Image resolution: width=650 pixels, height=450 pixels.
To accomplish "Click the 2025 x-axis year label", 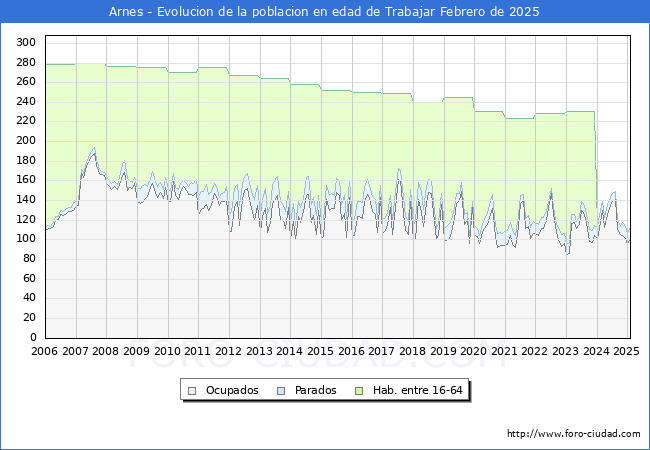I will click(x=626, y=351).
